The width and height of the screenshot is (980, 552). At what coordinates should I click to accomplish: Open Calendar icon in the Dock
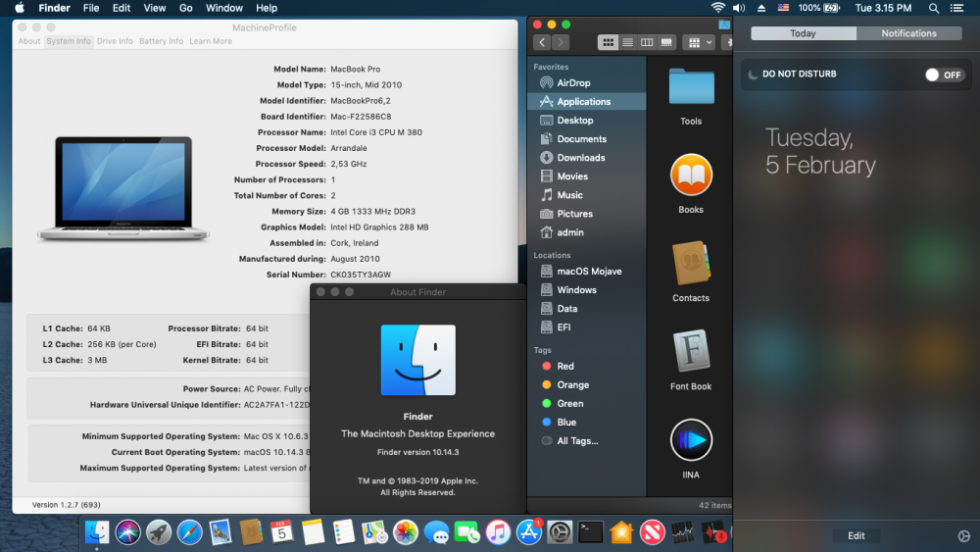click(x=282, y=532)
